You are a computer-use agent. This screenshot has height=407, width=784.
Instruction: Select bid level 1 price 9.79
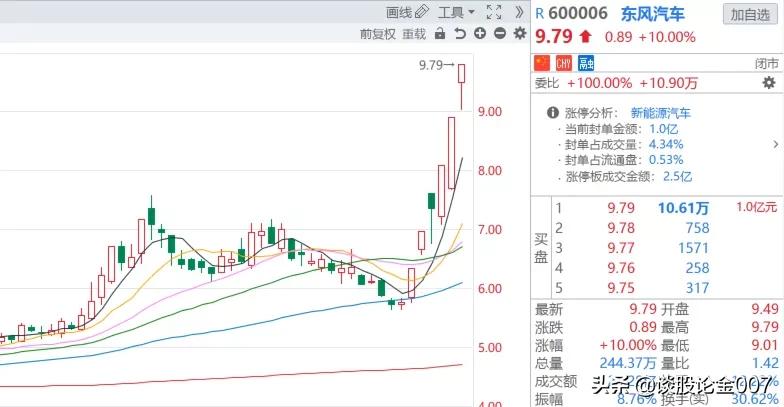[621, 208]
